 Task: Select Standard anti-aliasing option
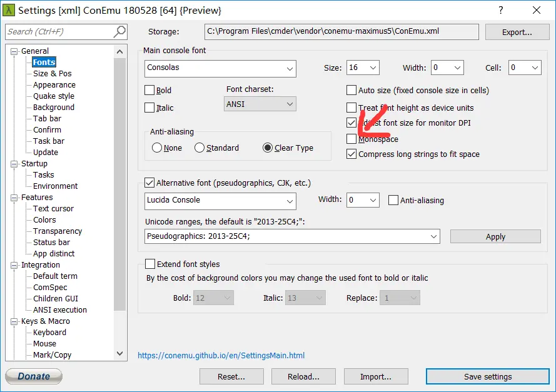(x=200, y=148)
